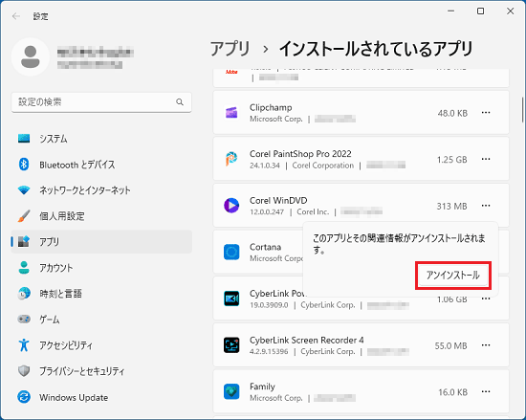Click the 時刻と言語 globe icon

24,294
